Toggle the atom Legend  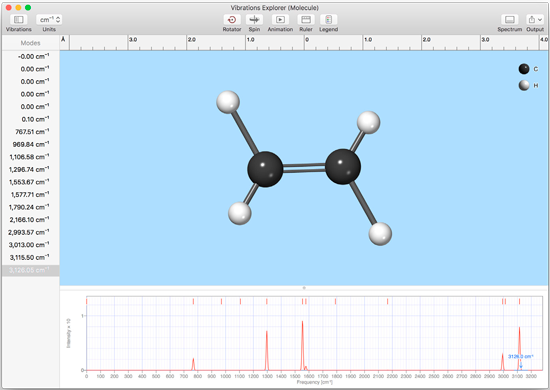pyautogui.click(x=329, y=20)
